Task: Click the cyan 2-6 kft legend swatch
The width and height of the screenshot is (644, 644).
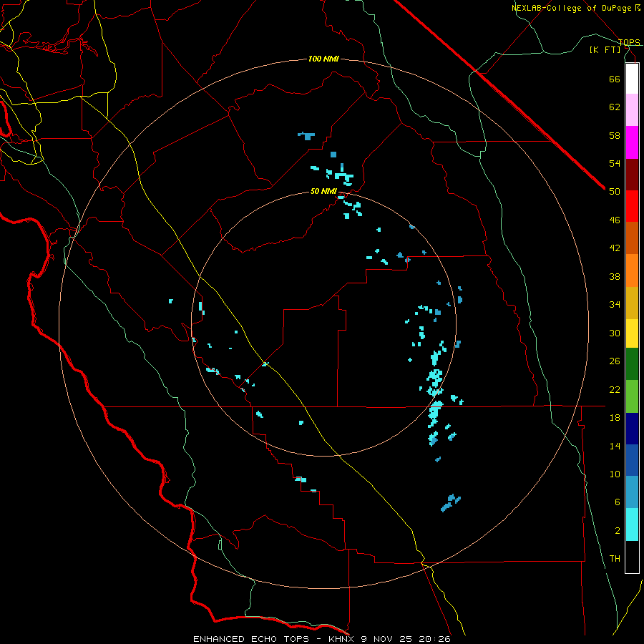Action: 632,525
